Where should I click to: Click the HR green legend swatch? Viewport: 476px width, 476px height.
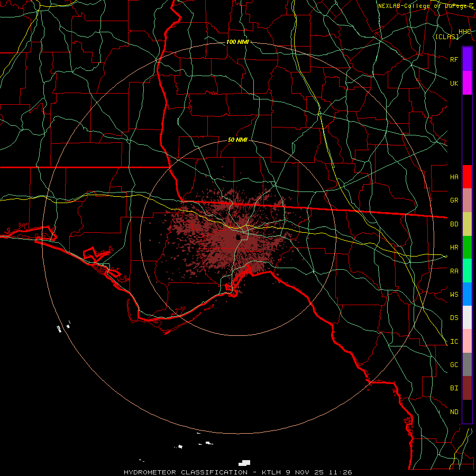(x=467, y=247)
